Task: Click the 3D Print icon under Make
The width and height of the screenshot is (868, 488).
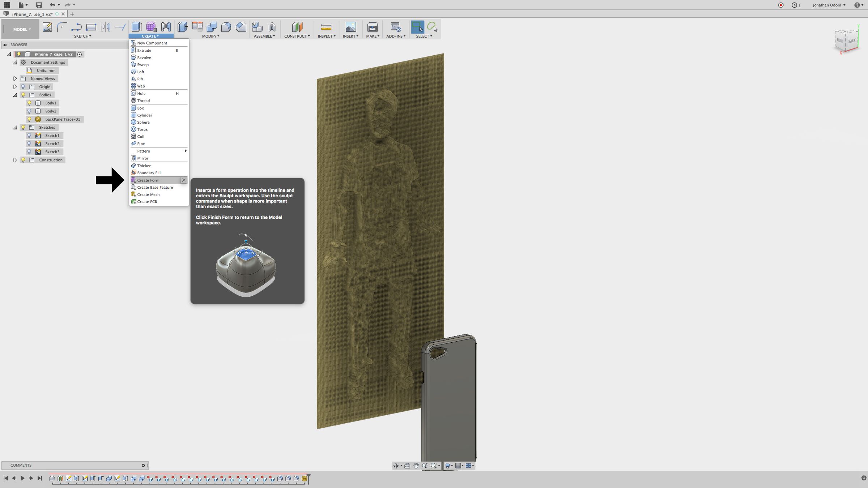Action: [372, 27]
